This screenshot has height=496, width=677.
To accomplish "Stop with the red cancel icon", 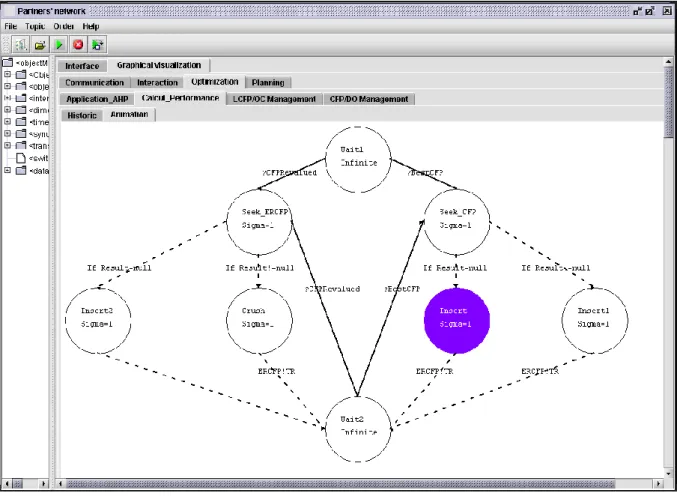I will [x=78, y=44].
